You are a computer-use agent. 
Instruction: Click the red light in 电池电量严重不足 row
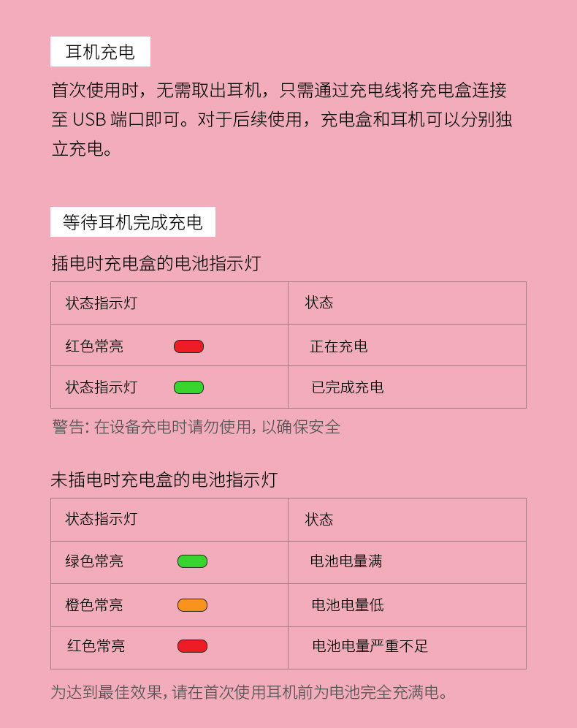coord(192,646)
